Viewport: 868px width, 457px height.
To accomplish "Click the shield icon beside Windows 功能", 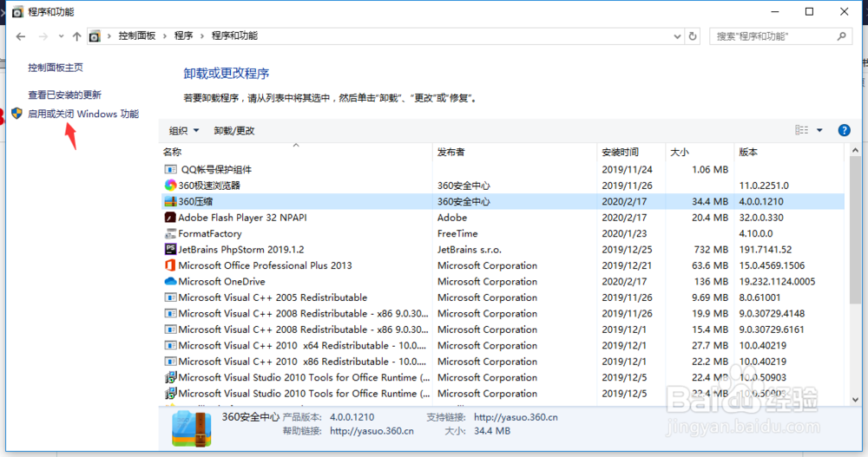I will click(x=16, y=114).
